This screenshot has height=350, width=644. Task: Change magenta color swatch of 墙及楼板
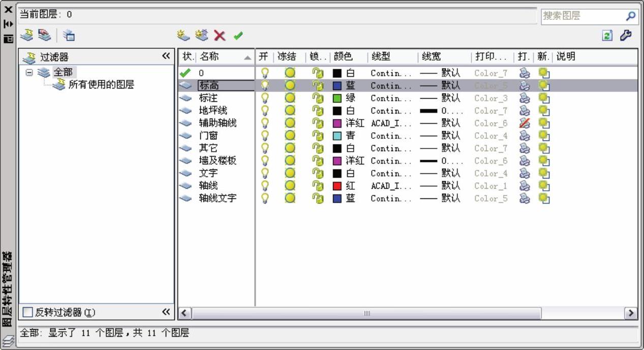click(x=337, y=161)
